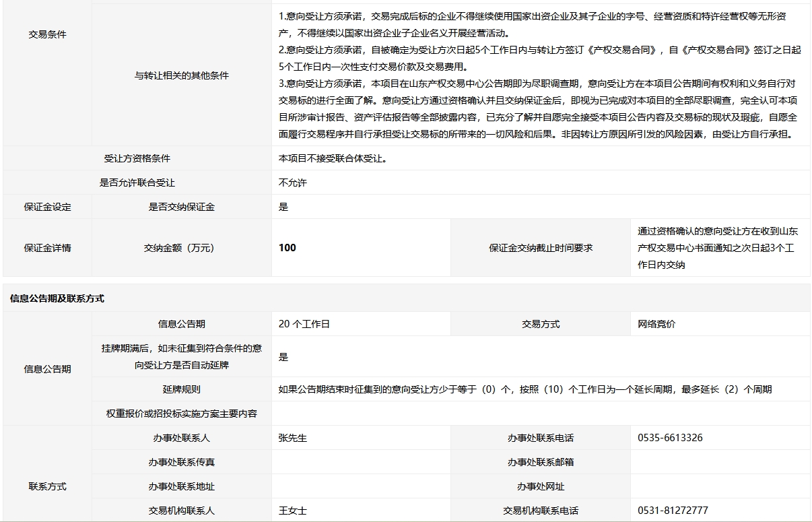Select the '交易机构联系人' label
Image resolution: width=812 pixels, height=522 pixels.
[181, 511]
